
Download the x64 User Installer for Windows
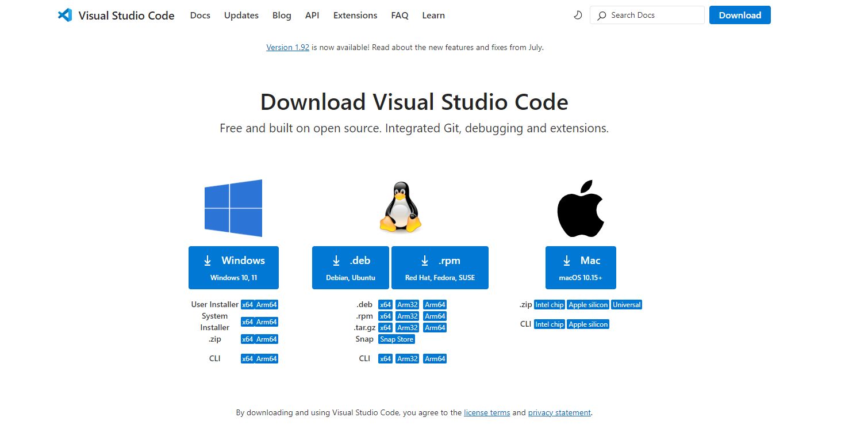[x=248, y=304]
